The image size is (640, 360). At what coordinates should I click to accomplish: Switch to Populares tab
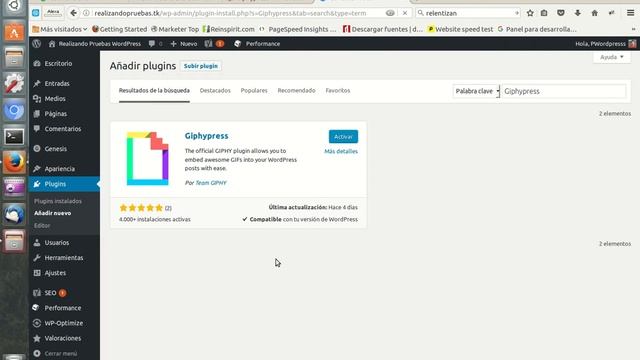(x=254, y=91)
